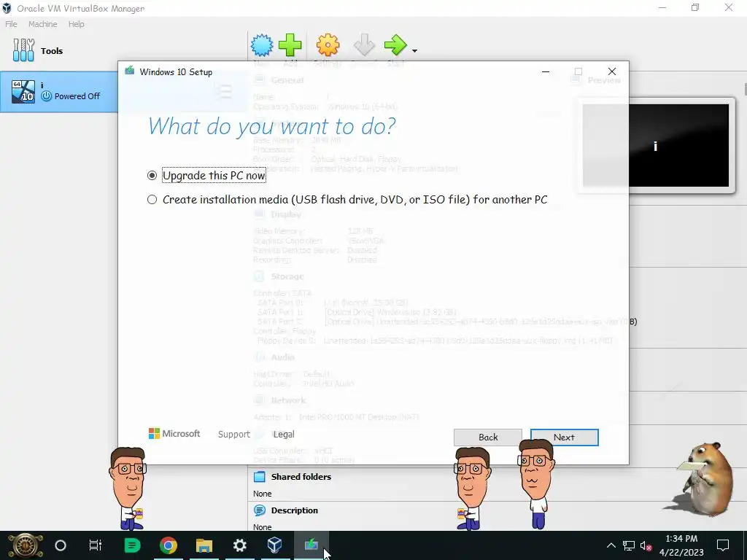The width and height of the screenshot is (747, 560).
Task: Open File Explorer from taskbar
Action: [204, 545]
